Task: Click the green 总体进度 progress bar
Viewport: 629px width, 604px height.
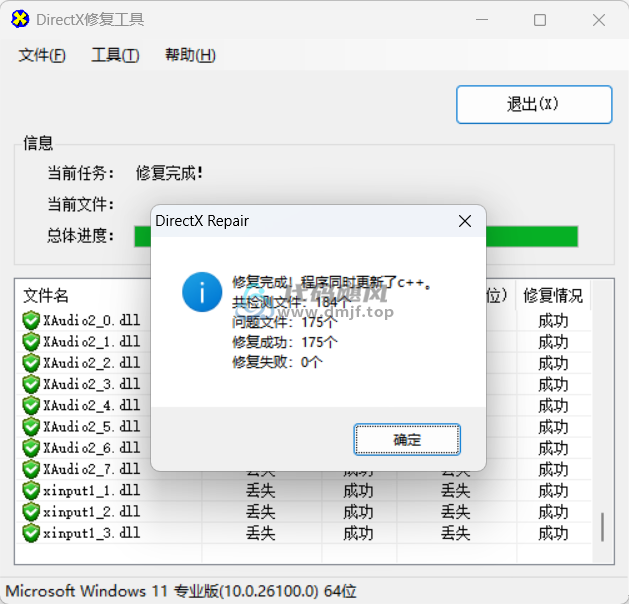Action: tap(356, 236)
